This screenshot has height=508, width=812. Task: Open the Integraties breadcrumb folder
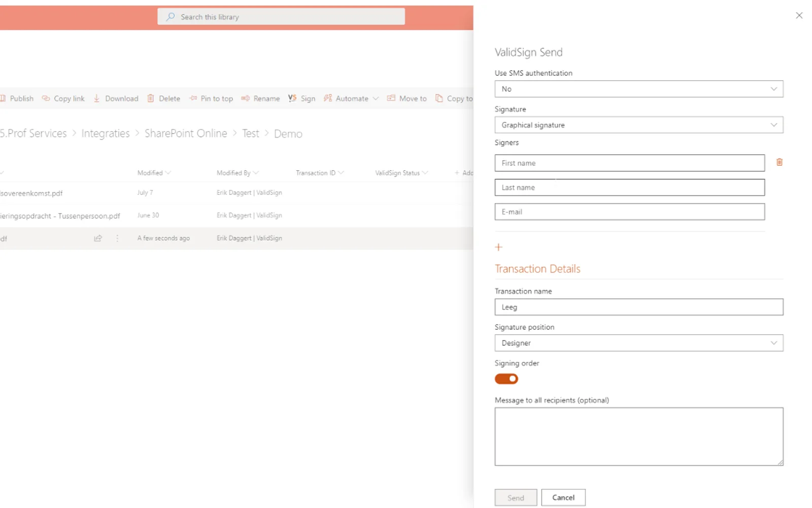106,134
